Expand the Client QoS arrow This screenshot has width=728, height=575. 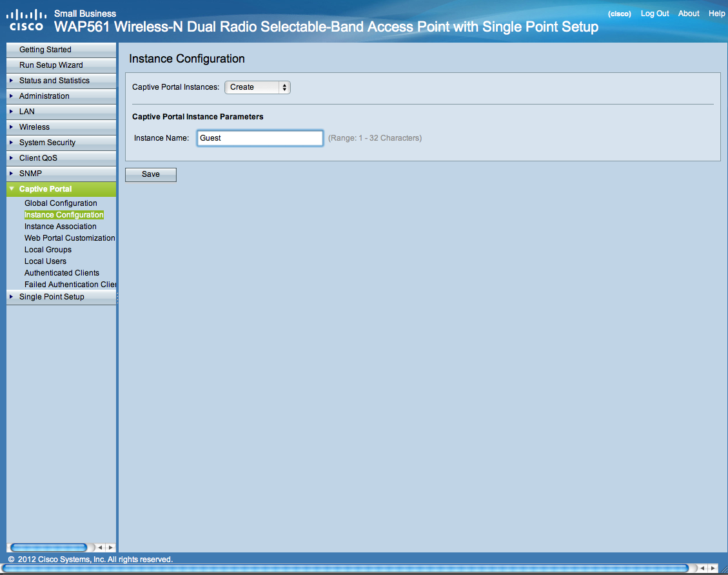(11, 157)
